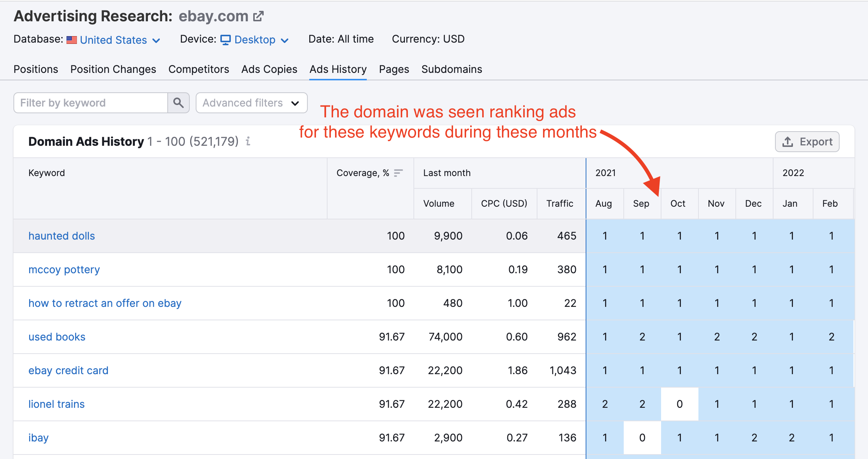Click the Nov month column header
This screenshot has width=868, height=459.
(x=716, y=203)
